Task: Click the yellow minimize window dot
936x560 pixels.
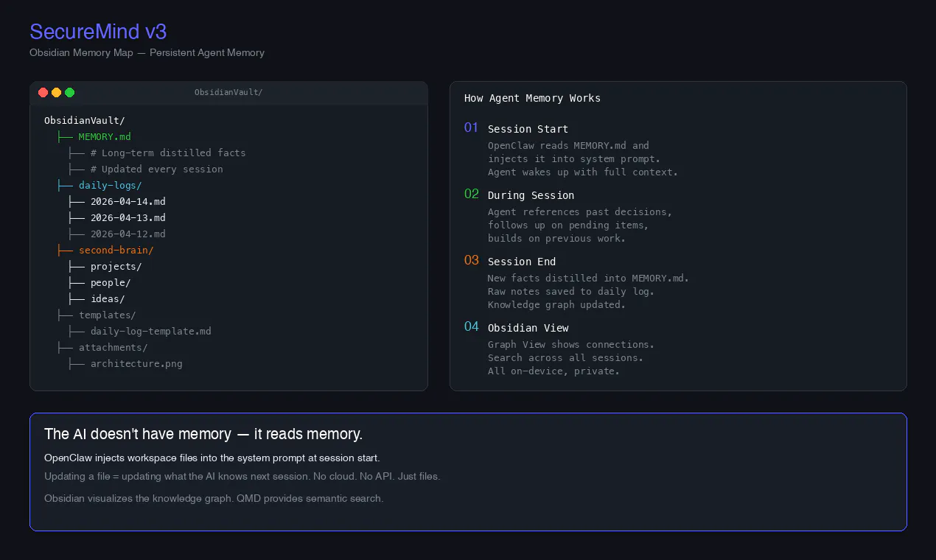Action: [57, 92]
